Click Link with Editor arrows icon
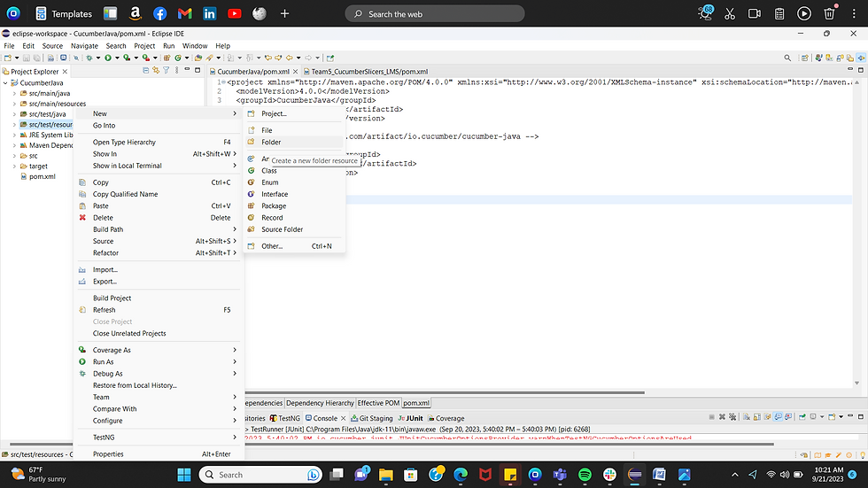 click(x=156, y=70)
